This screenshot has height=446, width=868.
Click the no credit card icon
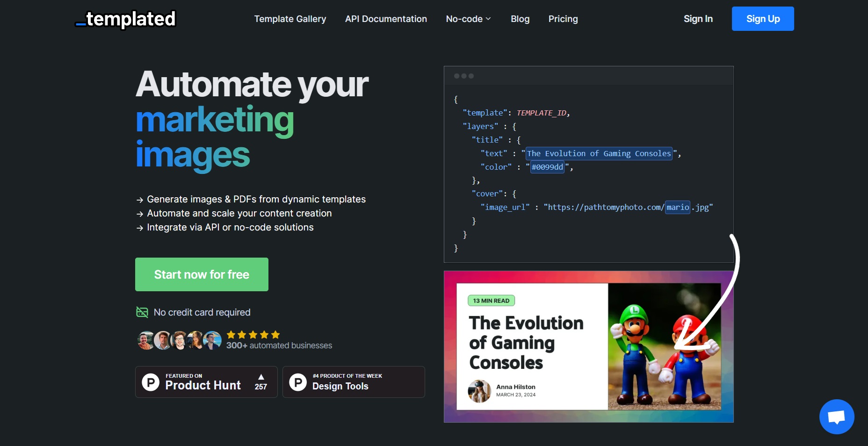tap(142, 312)
